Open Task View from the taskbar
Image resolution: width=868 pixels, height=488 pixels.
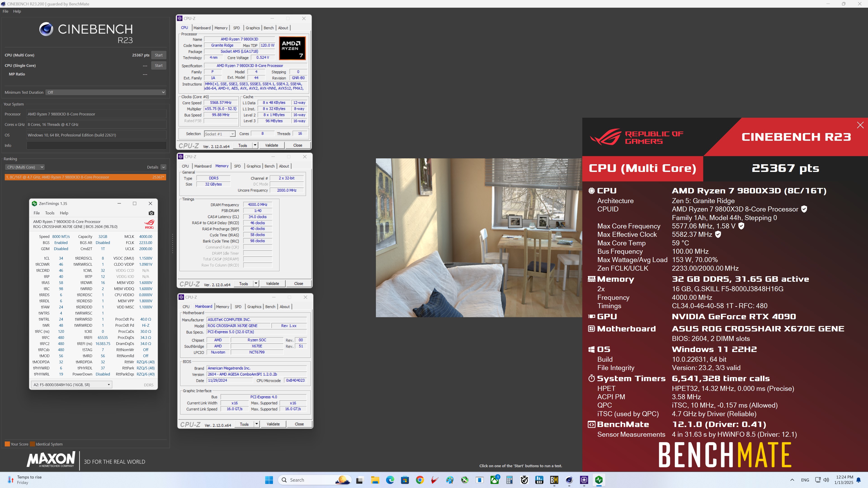click(x=360, y=480)
